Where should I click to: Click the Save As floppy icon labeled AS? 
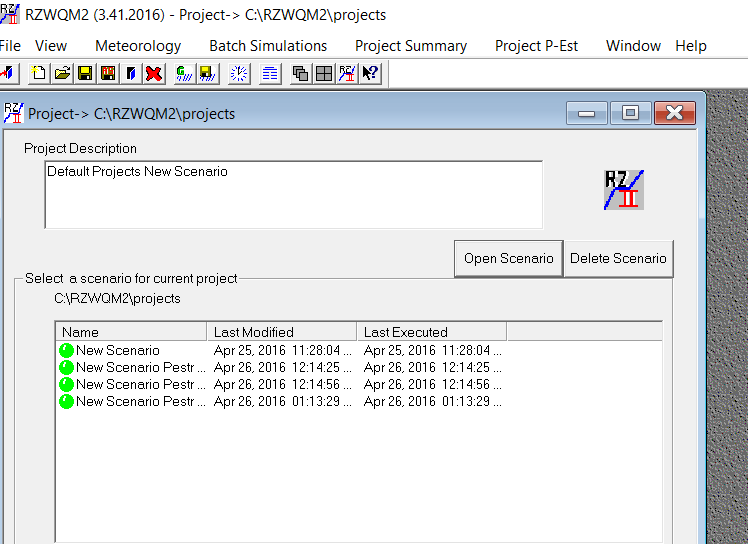(108, 73)
